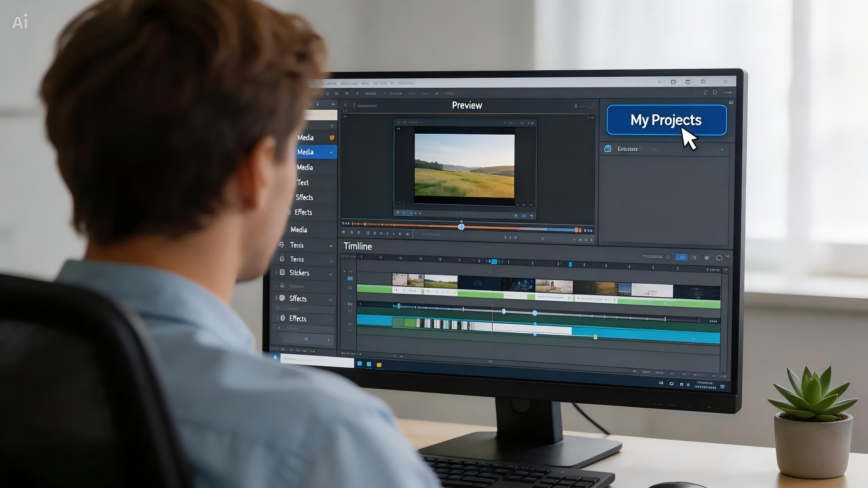Click the orange shield icon beside Media
The image size is (868, 488).
click(x=332, y=138)
